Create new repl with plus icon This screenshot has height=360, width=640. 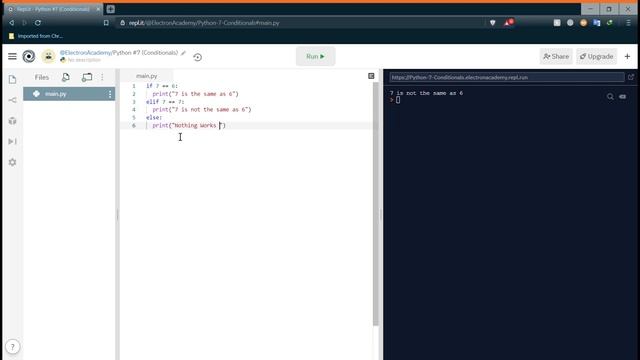point(627,56)
